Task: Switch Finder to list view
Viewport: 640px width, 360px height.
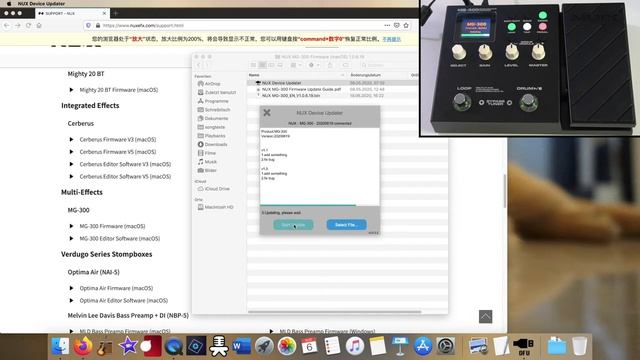Action: (262, 65)
